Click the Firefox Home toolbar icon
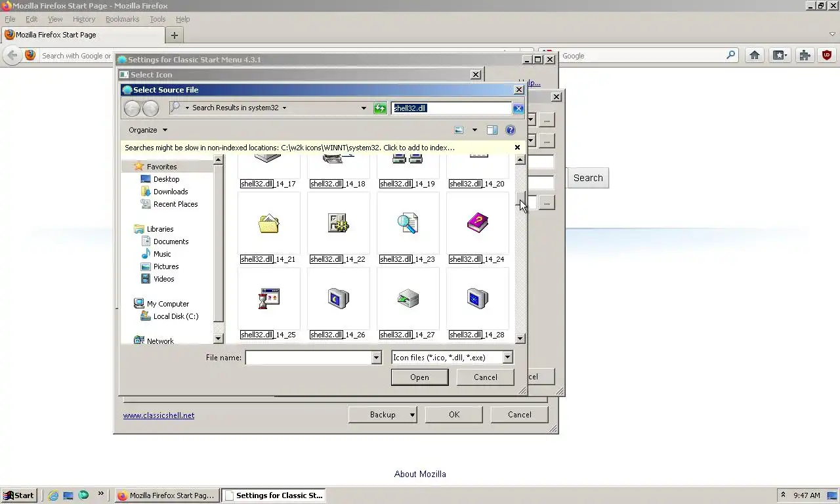Viewport: 840px width, 504px height. pos(755,56)
